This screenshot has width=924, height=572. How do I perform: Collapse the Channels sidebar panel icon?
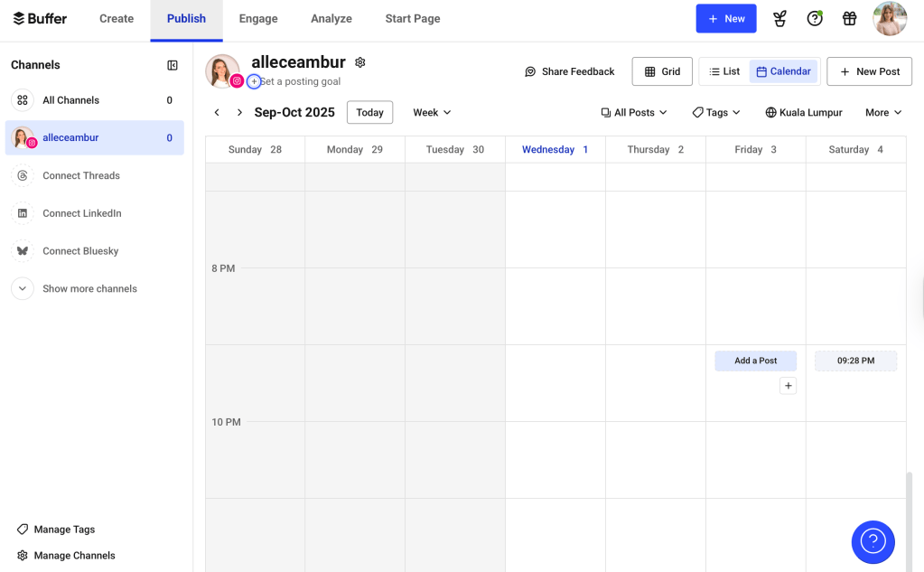[x=172, y=64]
